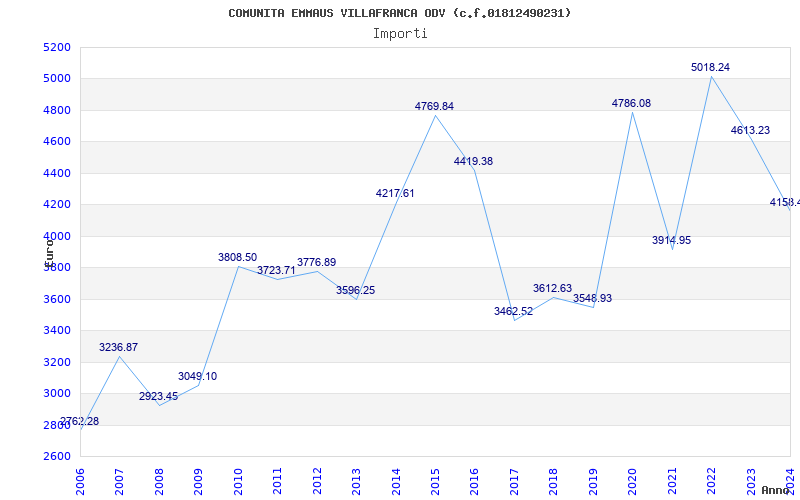Click the 3600 y-axis value
The image size is (800, 500).
(x=58, y=299)
